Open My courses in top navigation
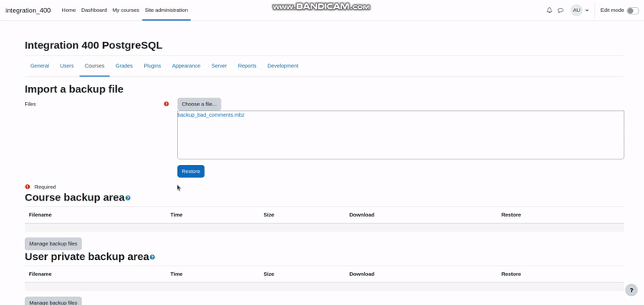644x305 pixels. click(126, 10)
